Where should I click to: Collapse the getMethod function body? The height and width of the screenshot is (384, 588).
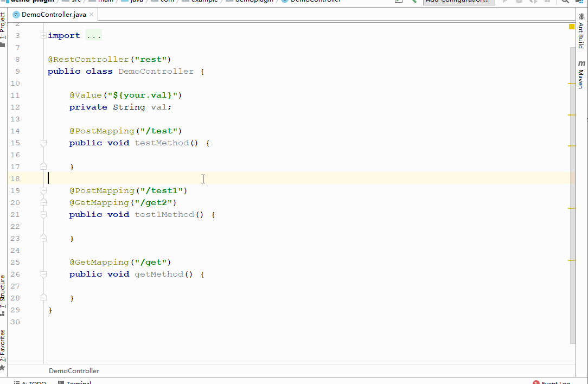43,274
